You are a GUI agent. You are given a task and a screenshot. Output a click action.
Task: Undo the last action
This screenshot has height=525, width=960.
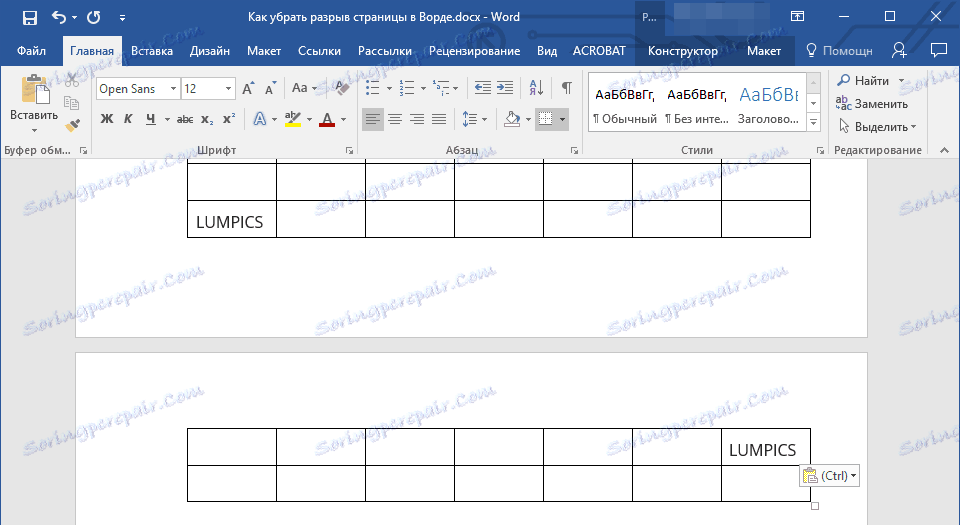(x=59, y=17)
